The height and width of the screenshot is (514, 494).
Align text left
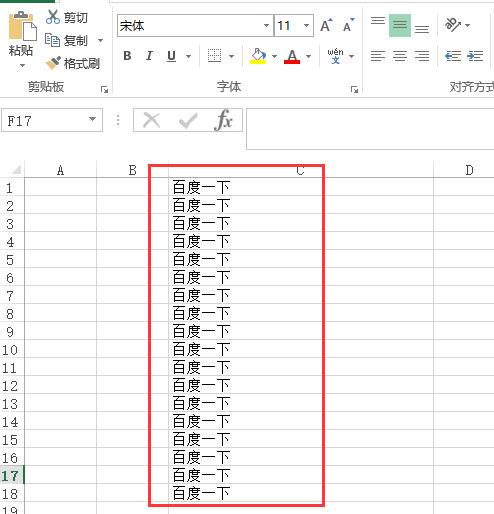(x=378, y=56)
